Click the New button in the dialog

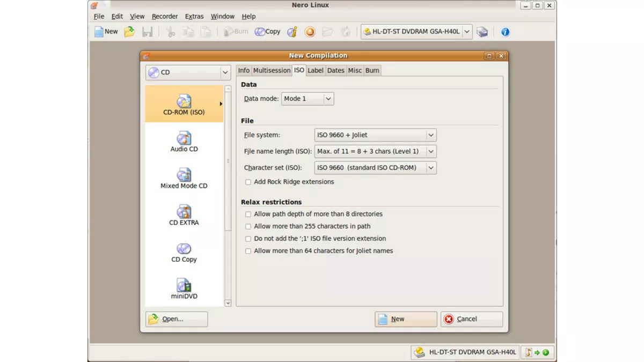pos(406,319)
